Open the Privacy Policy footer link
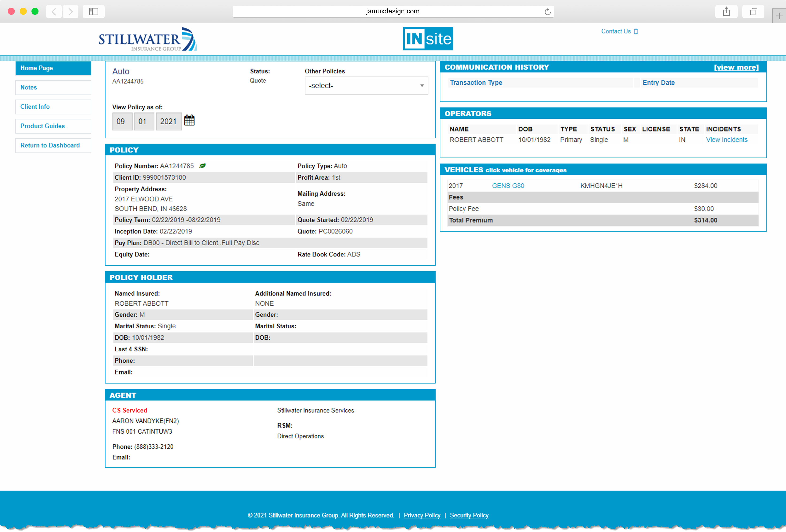 pos(422,515)
